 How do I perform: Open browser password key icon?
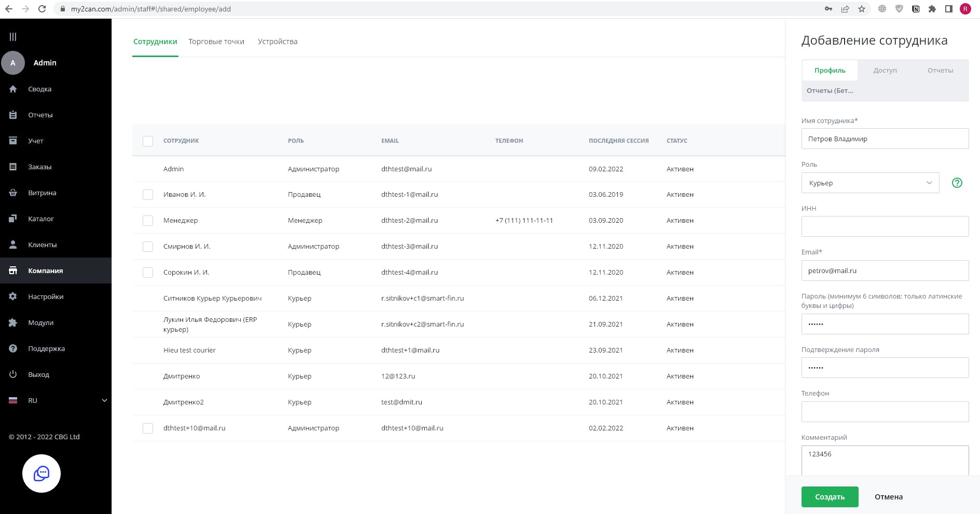tap(829, 9)
